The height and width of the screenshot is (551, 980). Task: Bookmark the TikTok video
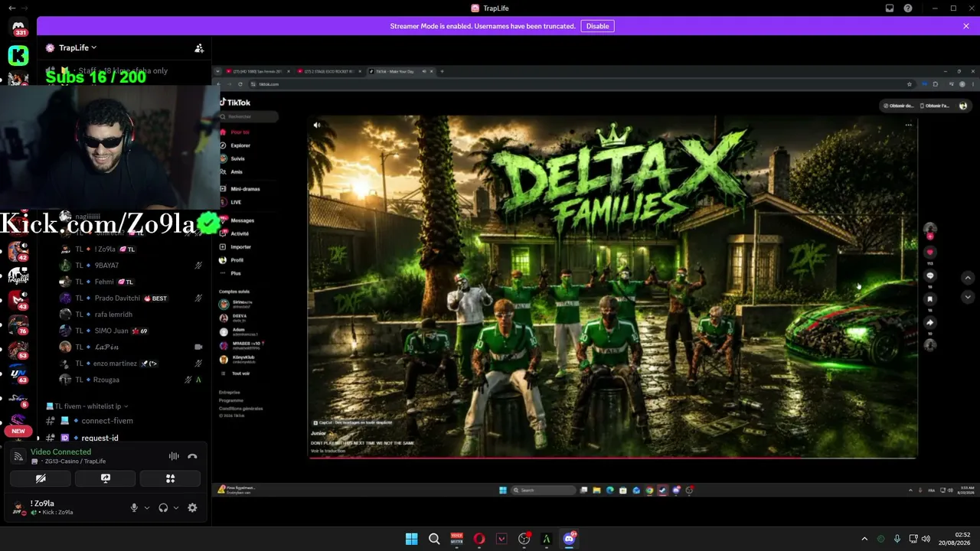coord(930,299)
